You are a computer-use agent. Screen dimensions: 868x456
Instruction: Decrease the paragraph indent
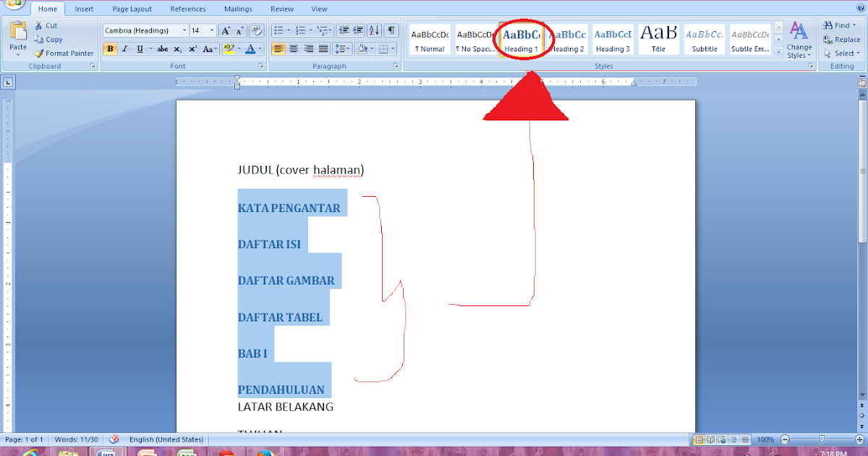(x=344, y=30)
